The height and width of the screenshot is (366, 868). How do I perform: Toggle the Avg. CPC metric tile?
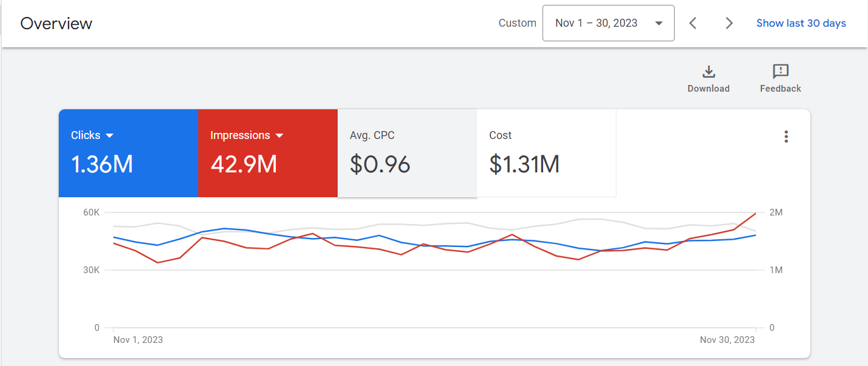pyautogui.click(x=407, y=153)
